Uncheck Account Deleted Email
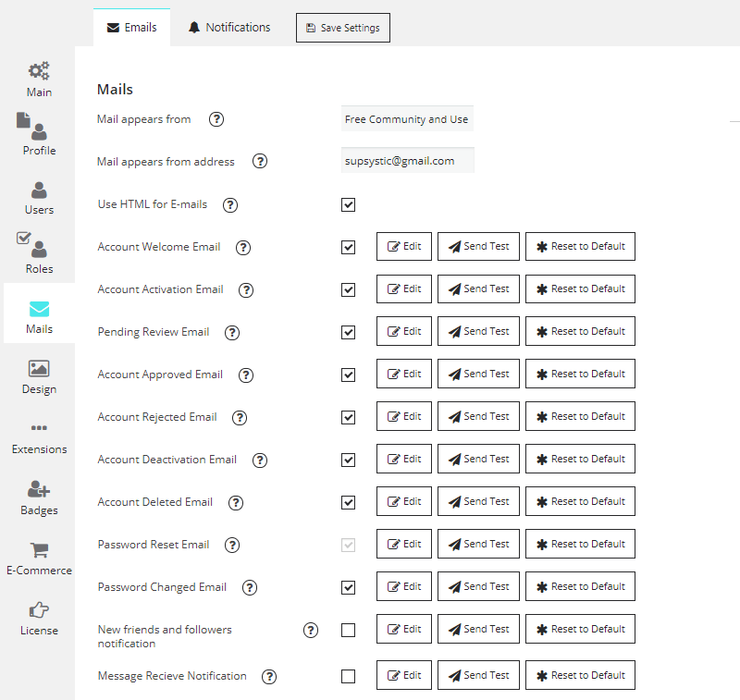 [x=349, y=502]
